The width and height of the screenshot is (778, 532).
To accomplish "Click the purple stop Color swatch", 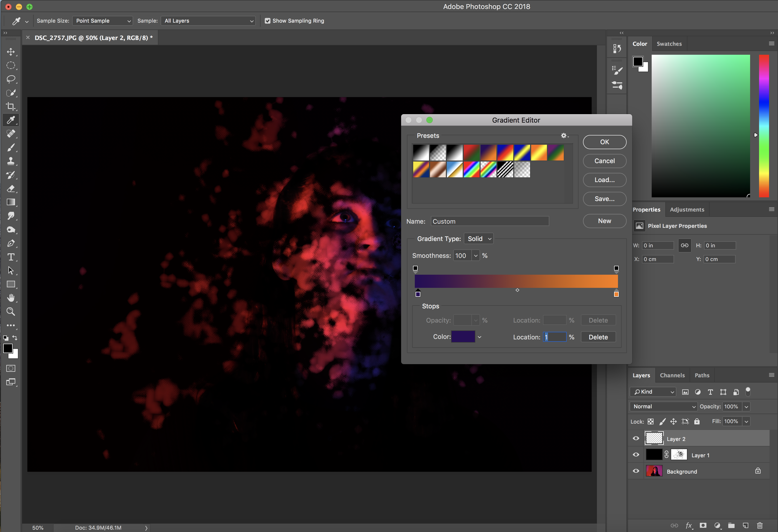I will [463, 337].
